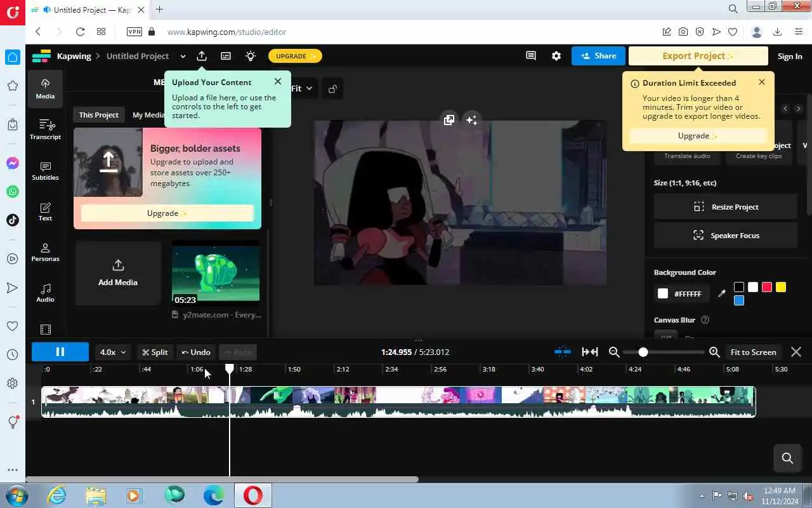Screen dimensions: 812x508
Task: Select the video clip on track 1
Action: [x=398, y=402]
